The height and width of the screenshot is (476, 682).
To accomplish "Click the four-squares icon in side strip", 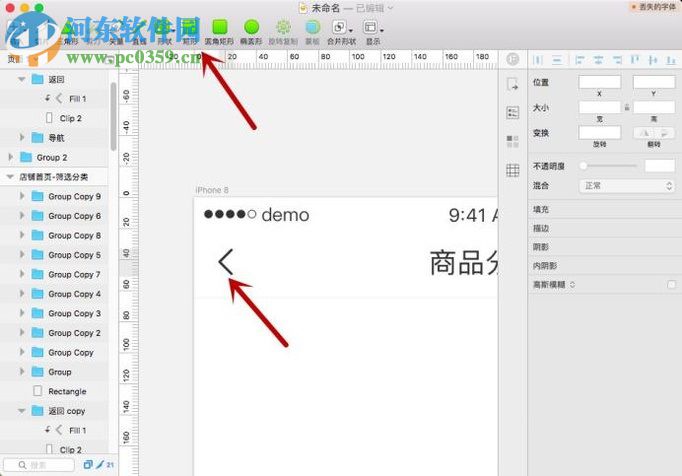I will [512, 141].
